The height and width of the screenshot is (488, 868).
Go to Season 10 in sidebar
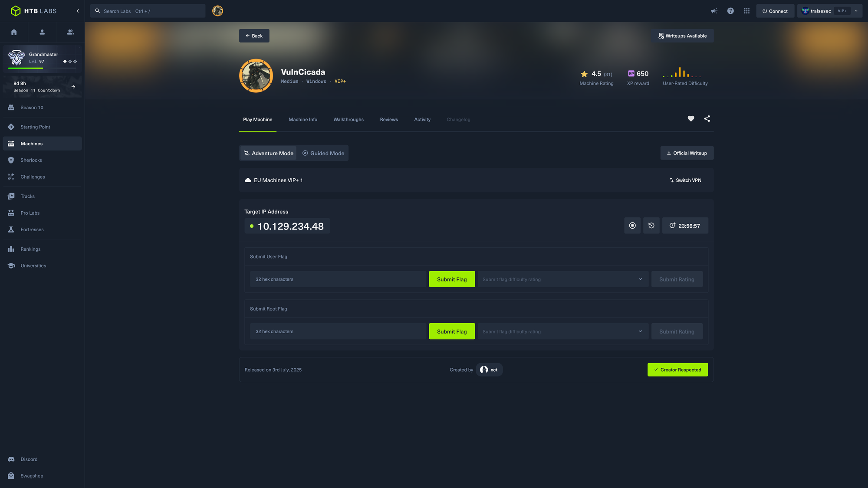coord(42,108)
